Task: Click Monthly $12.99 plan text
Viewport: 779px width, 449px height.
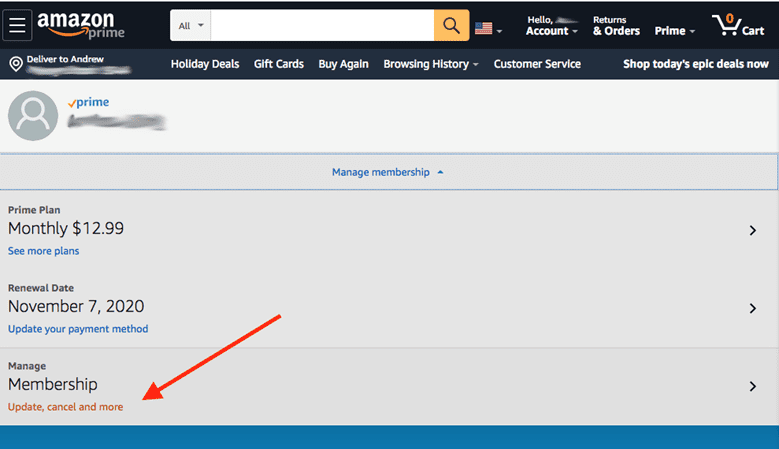Action: click(66, 228)
